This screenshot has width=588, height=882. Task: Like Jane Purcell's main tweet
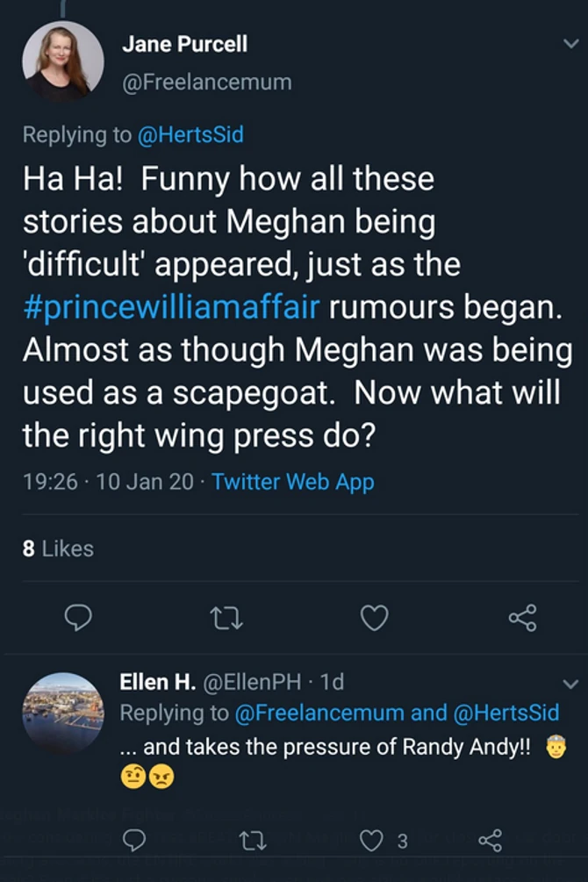tap(375, 619)
